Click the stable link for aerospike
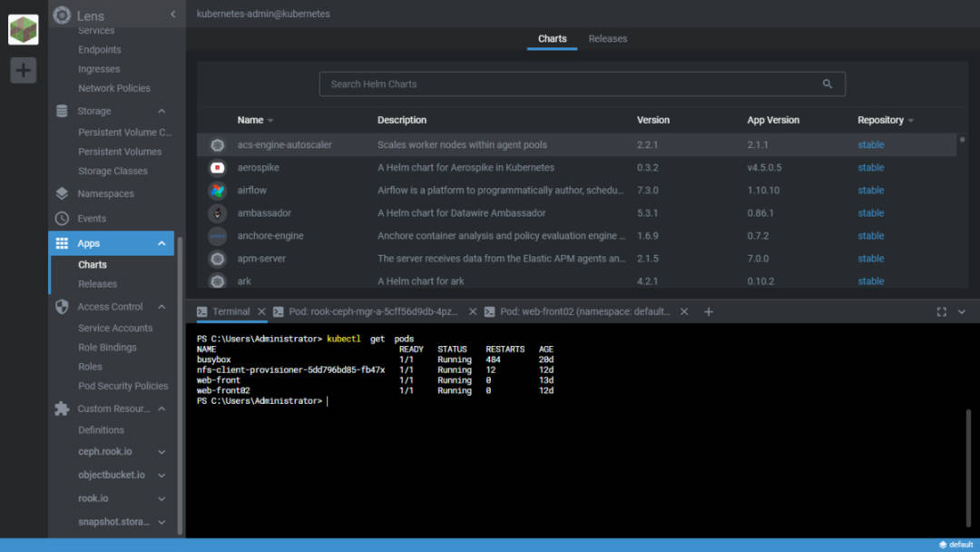980x552 pixels. (x=870, y=168)
